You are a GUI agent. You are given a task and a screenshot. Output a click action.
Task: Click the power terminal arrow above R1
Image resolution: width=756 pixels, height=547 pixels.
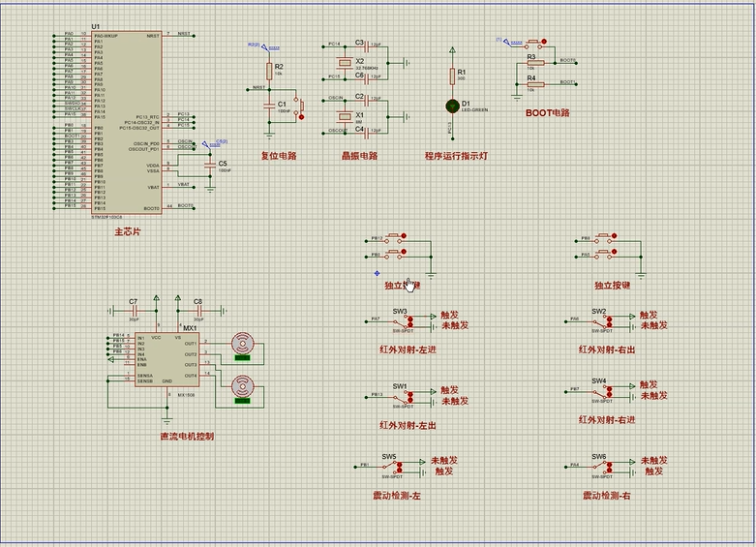[452, 50]
